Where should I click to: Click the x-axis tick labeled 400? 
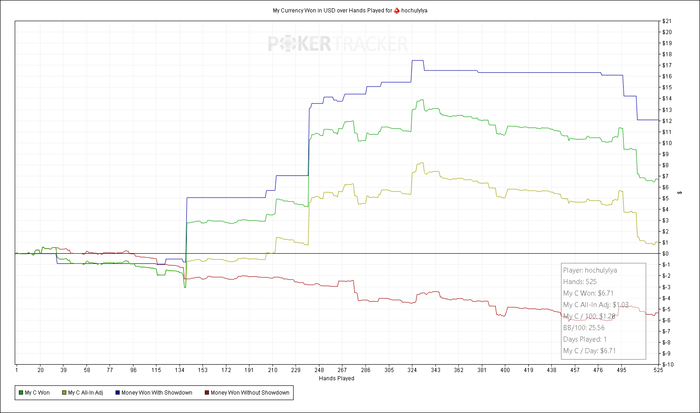(505, 370)
